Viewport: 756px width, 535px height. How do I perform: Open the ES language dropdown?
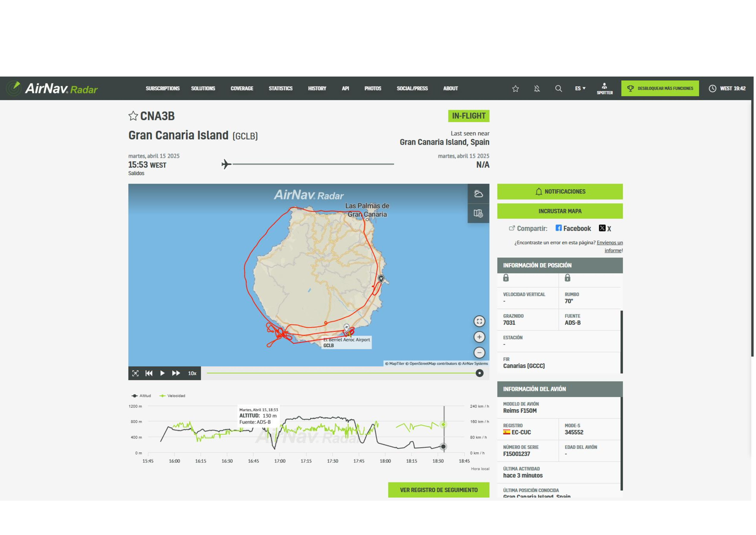(581, 89)
